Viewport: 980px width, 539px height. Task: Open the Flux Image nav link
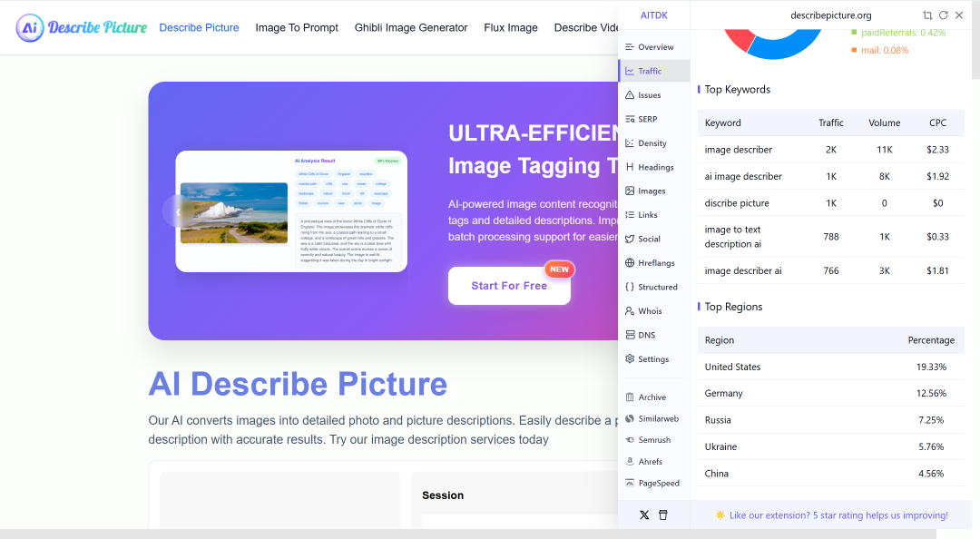(x=511, y=27)
